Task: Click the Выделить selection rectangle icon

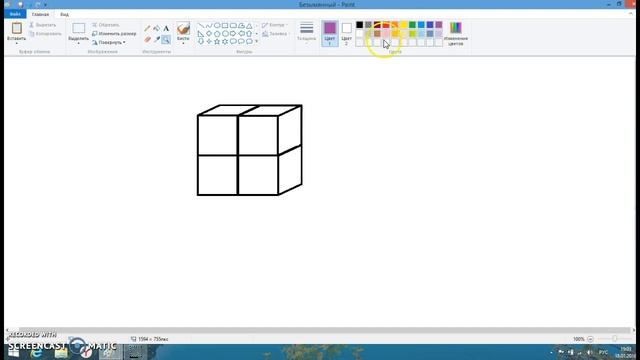Action: 78,28
